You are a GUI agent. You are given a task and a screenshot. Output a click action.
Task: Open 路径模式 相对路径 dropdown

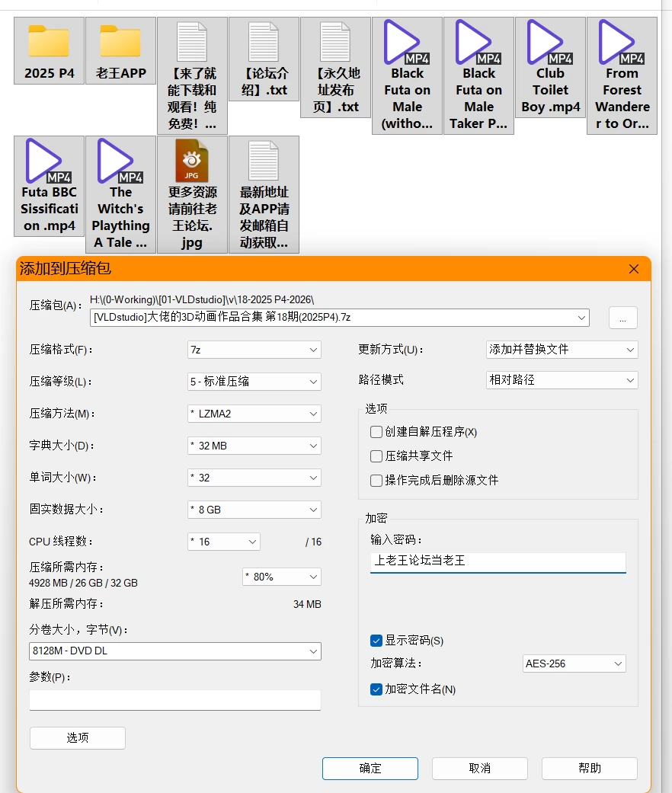click(562, 380)
